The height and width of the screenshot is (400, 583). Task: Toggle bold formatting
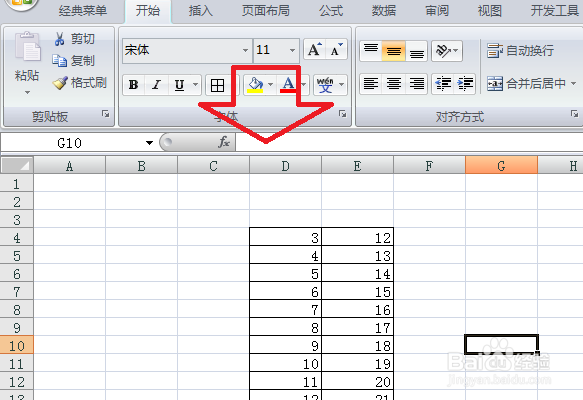coord(133,85)
